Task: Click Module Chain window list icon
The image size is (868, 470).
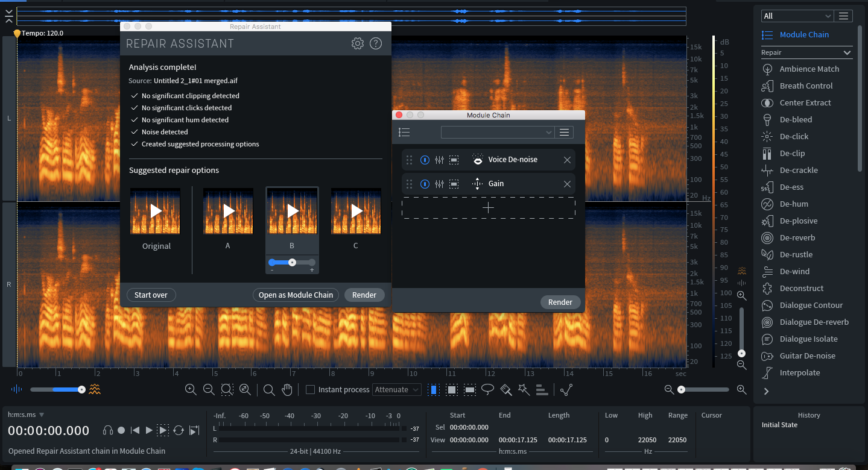Action: [x=404, y=133]
